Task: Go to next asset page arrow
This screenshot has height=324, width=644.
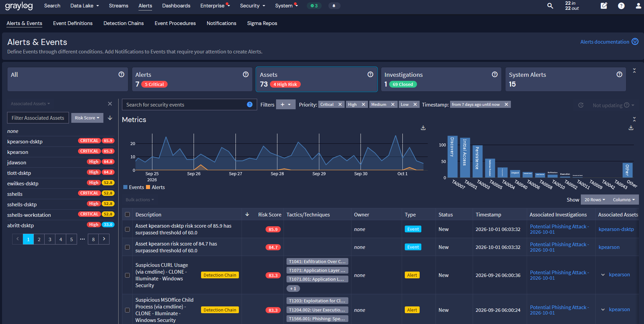Action: tap(104, 239)
